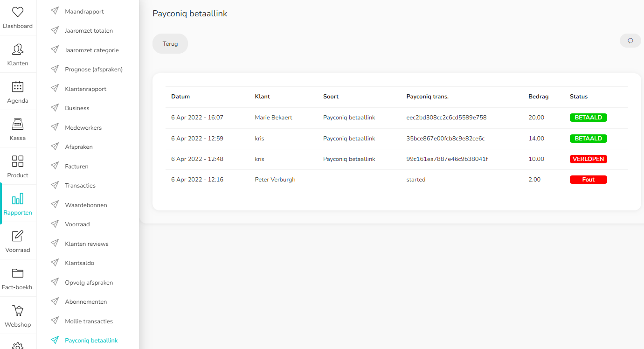This screenshot has height=349, width=644.
Task: Open the Afspraken report
Action: [x=79, y=147]
